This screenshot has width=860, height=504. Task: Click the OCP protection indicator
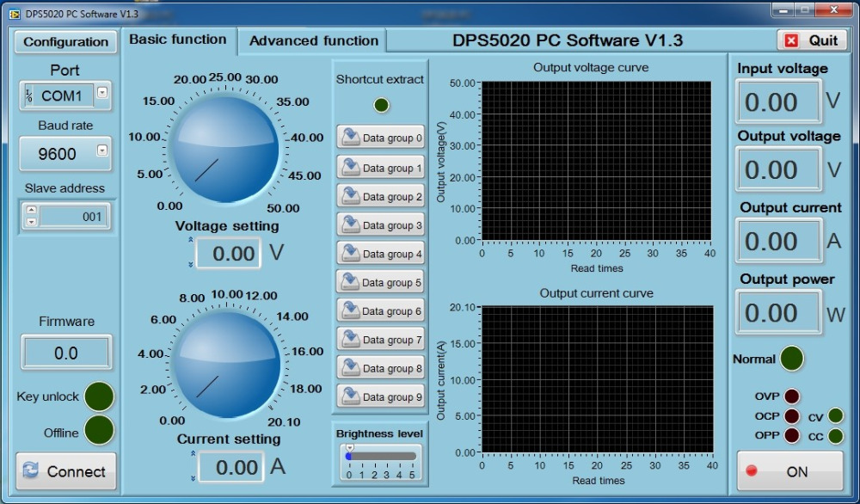[791, 415]
